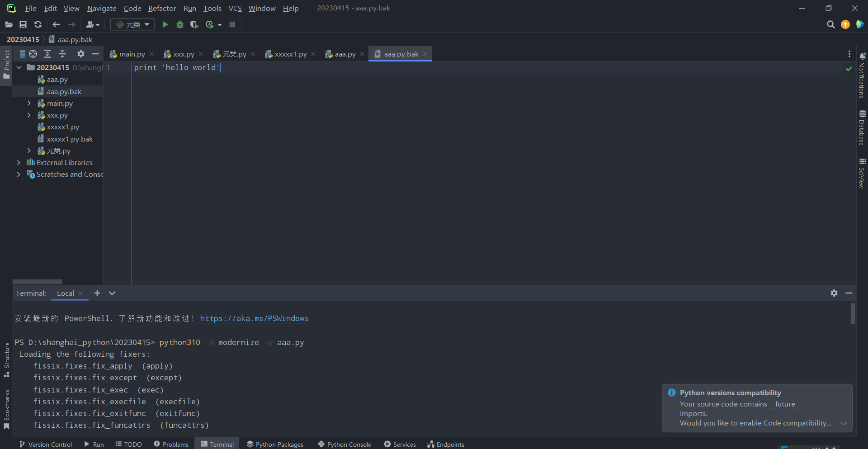Select xxxxx1.py.bak in the project tree
Viewport: 868px width, 449px height.
pos(70,139)
